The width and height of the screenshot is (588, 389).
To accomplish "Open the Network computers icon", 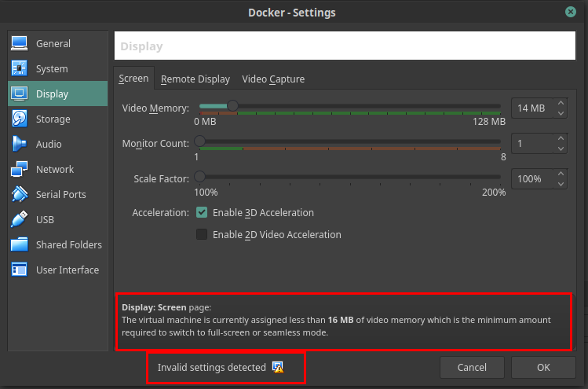I will click(x=19, y=169).
